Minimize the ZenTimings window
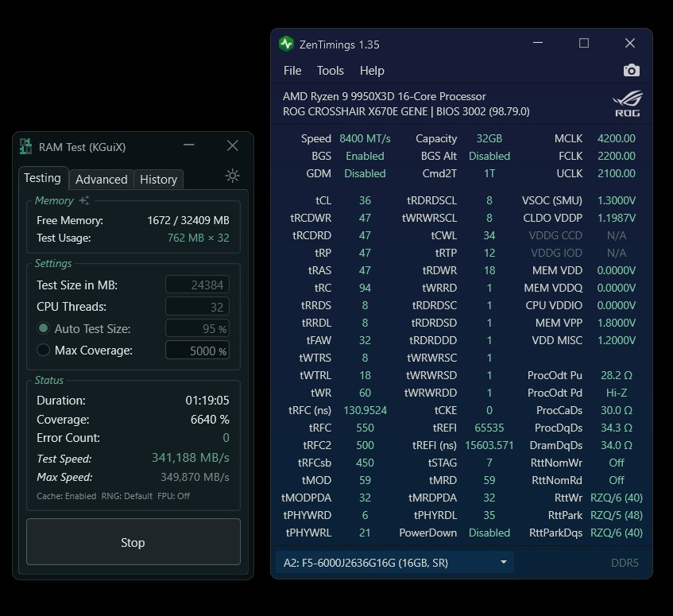This screenshot has width=673, height=616. (x=538, y=43)
